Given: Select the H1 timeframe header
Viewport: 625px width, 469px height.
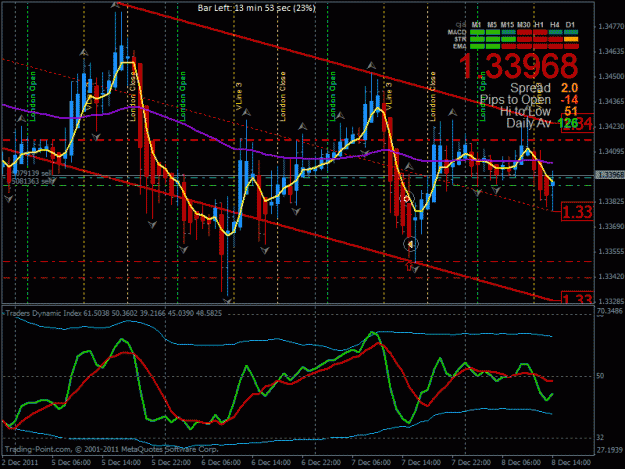Looking at the screenshot, I should click(x=539, y=25).
